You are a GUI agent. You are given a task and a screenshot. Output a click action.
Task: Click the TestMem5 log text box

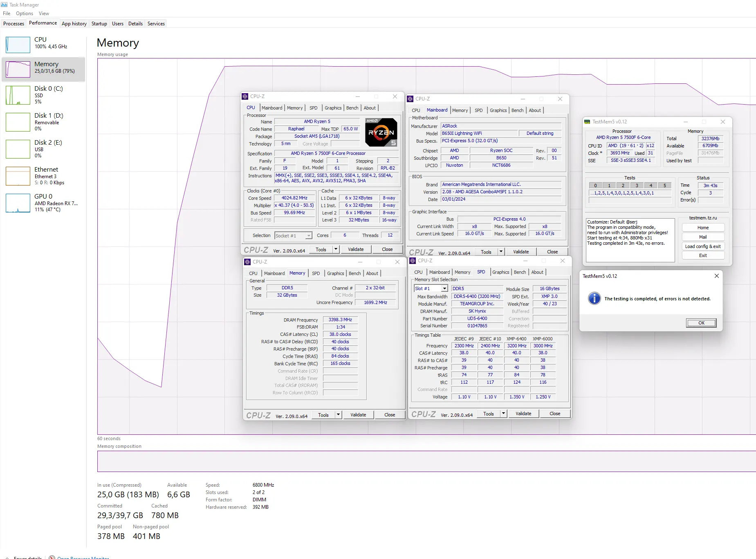pos(630,240)
